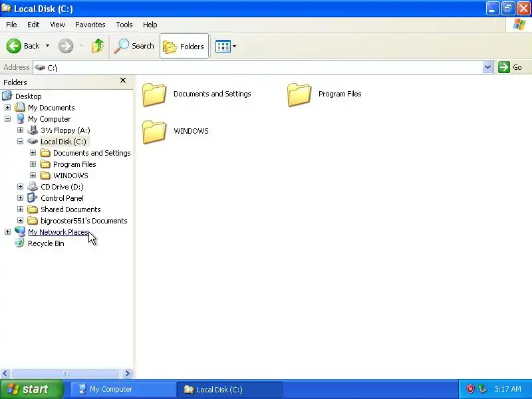Open the Windows Start menu
The image size is (532, 399).
[x=32, y=389]
